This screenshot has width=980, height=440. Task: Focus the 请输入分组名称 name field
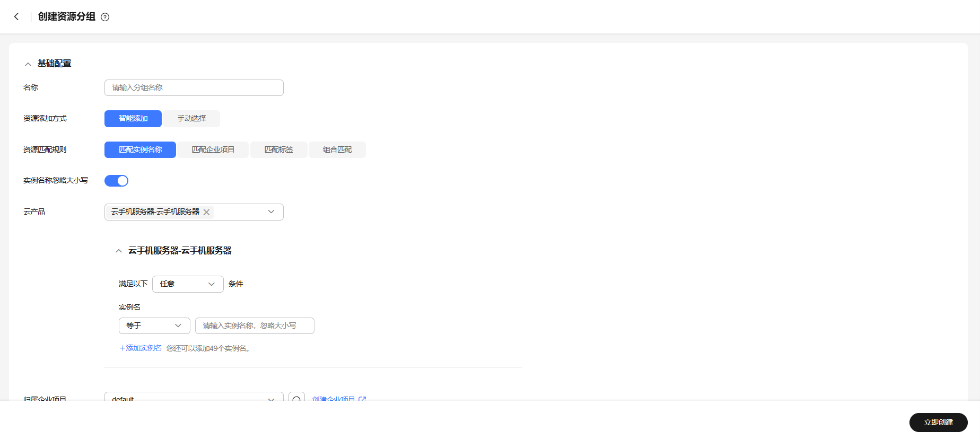point(194,87)
